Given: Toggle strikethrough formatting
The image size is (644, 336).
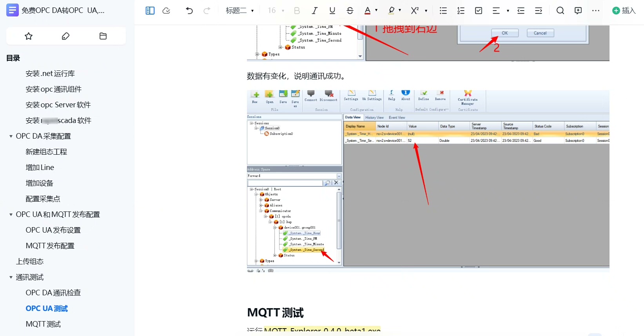Looking at the screenshot, I should [350, 11].
